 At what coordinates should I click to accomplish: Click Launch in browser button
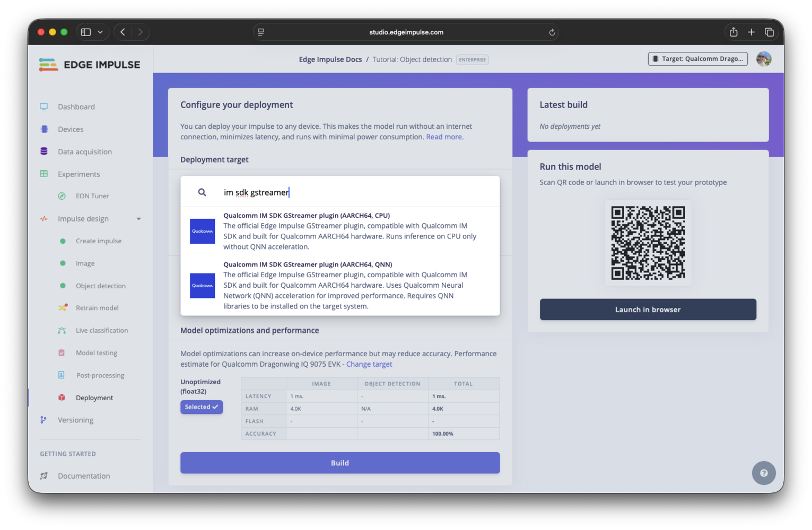648,310
